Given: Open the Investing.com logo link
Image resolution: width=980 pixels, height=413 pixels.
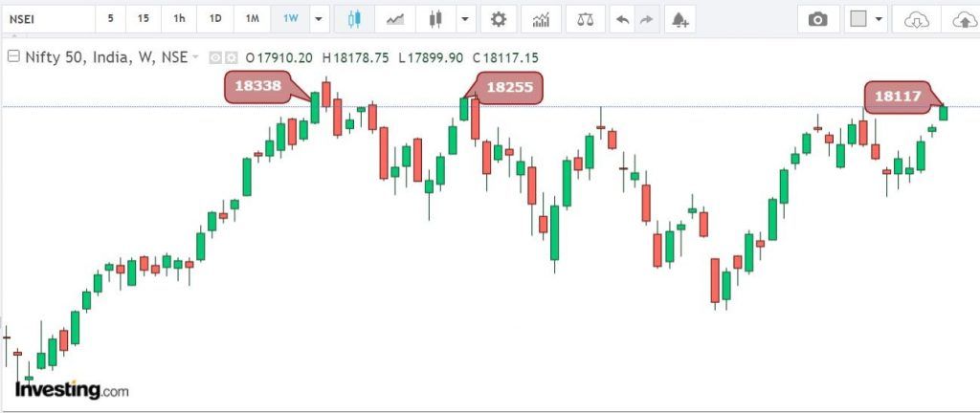Looking at the screenshot, I should click(x=72, y=390).
